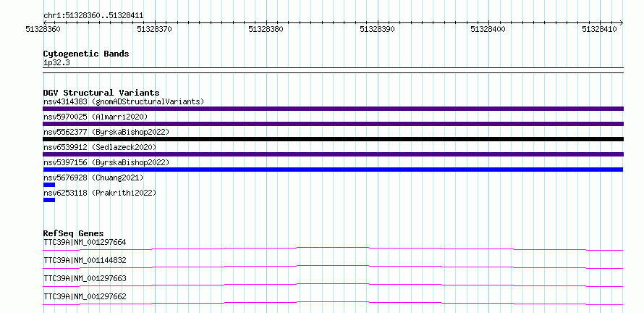Click ruler position 51328370
Image resolution: width=644 pixels, height=313 pixels.
pyautogui.click(x=154, y=29)
